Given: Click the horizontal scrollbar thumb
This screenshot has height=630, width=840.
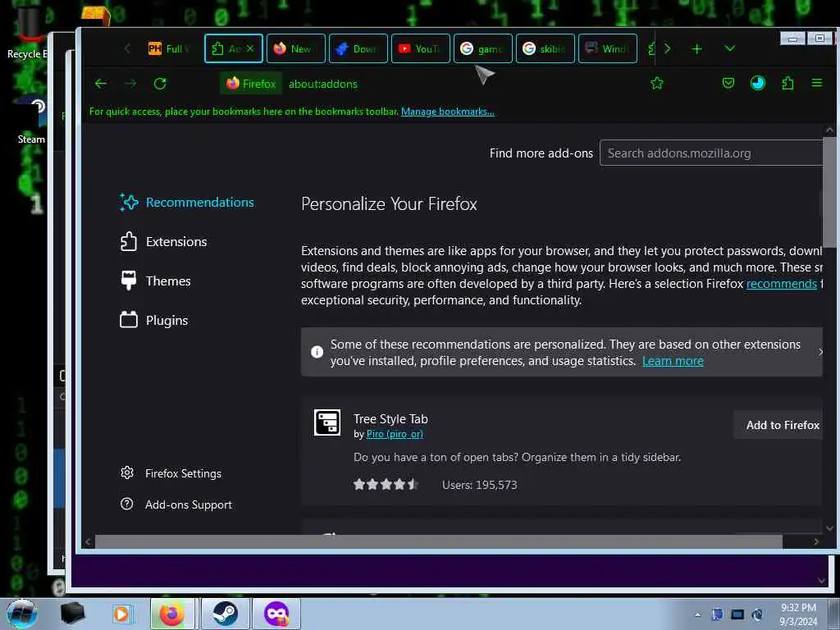Looking at the screenshot, I should 438,541.
